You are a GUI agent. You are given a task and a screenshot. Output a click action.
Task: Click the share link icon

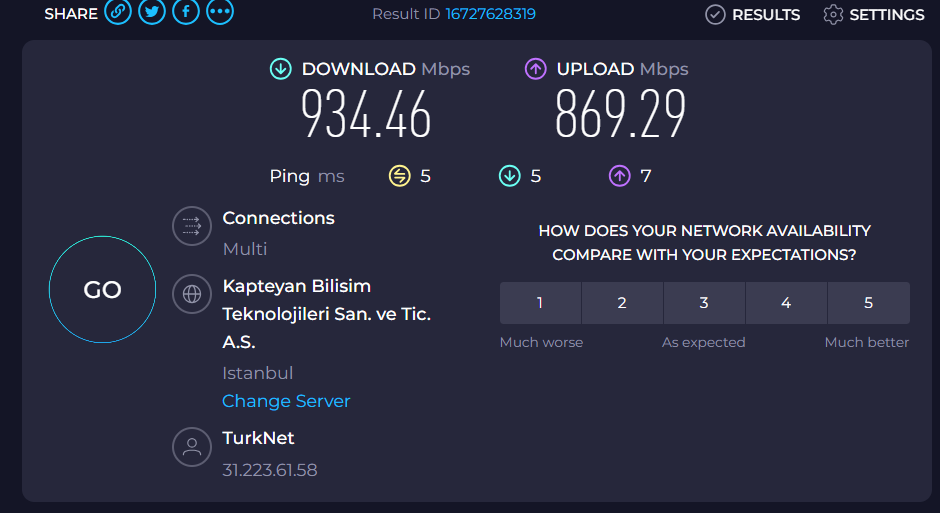point(118,13)
